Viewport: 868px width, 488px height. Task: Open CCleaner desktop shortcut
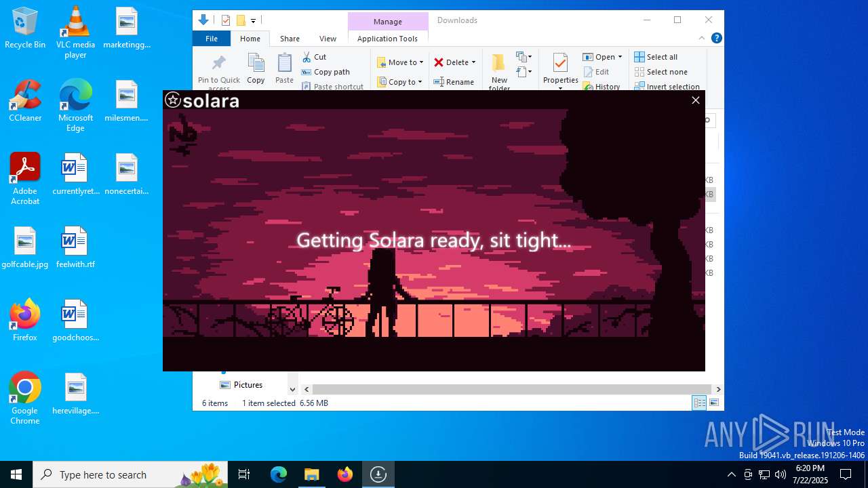click(x=25, y=101)
